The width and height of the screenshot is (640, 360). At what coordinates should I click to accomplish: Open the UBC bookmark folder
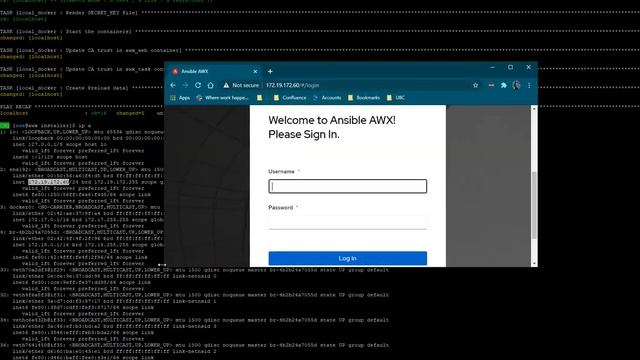click(396, 98)
